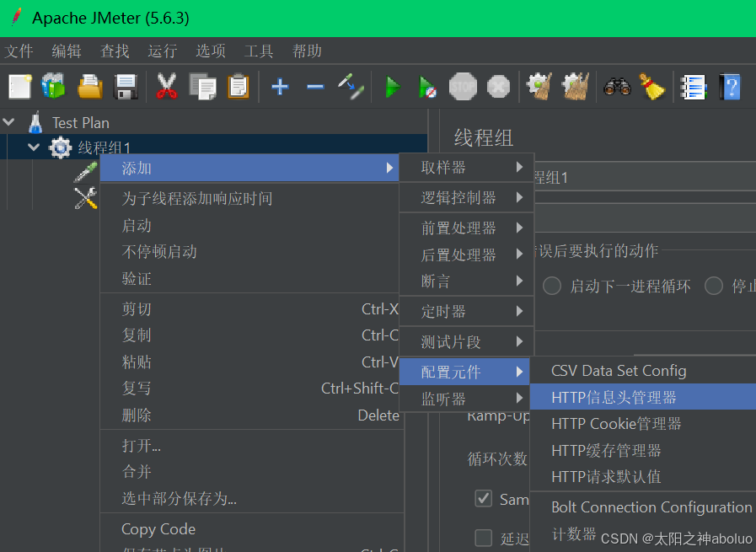Viewport: 756px width, 552px height.
Task: Open the 帮助 menu
Action: click(307, 51)
